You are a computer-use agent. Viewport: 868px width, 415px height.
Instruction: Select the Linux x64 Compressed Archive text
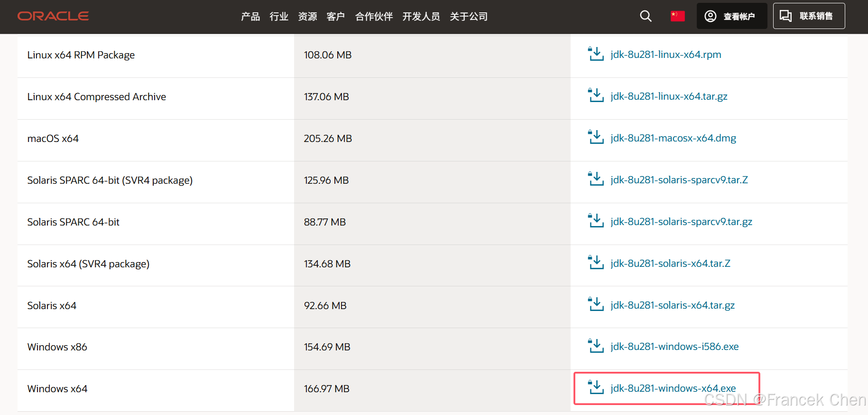(97, 97)
